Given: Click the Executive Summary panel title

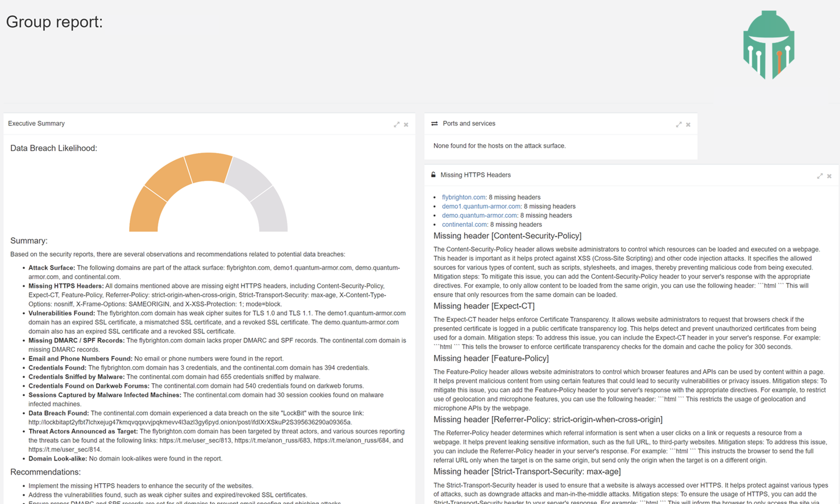Looking at the screenshot, I should (36, 123).
